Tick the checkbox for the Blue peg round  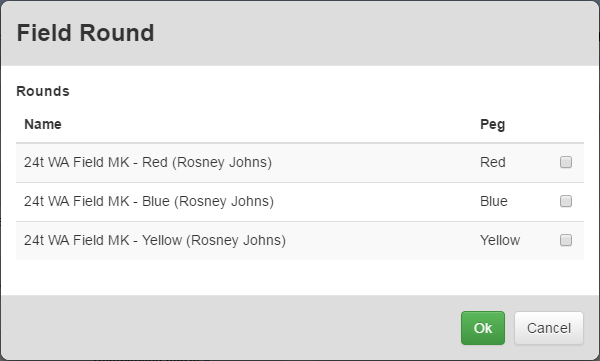(566, 201)
